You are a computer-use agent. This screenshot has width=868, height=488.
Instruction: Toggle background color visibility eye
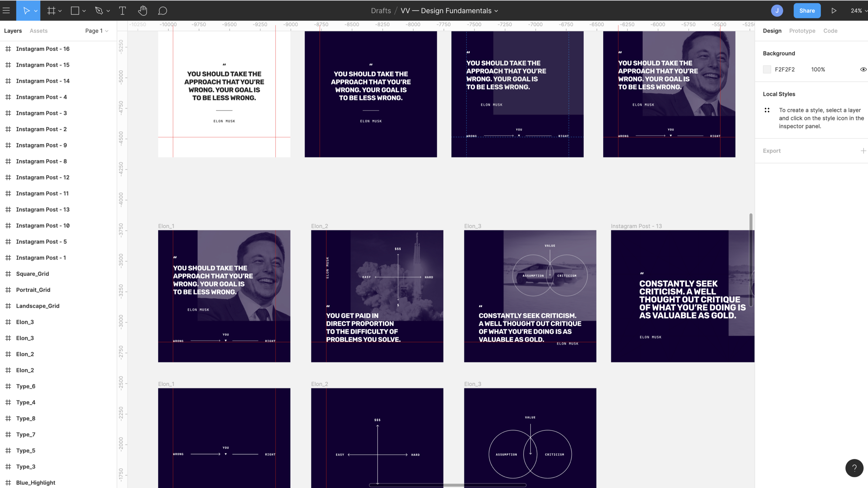(x=863, y=69)
